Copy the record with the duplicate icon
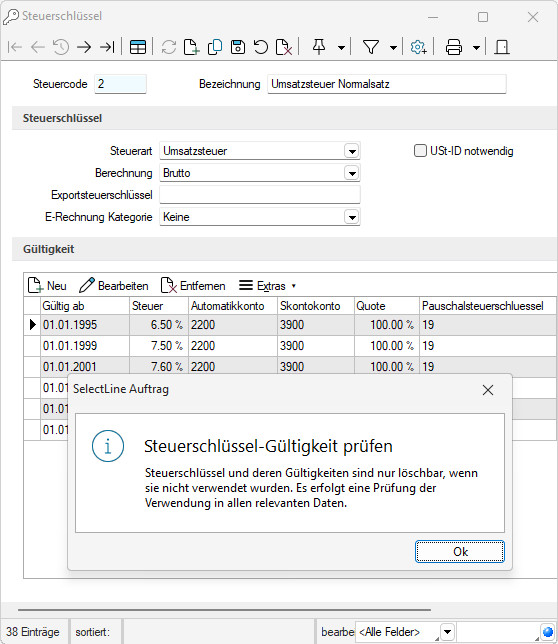Image resolution: width=558 pixels, height=644 pixels. point(215,47)
